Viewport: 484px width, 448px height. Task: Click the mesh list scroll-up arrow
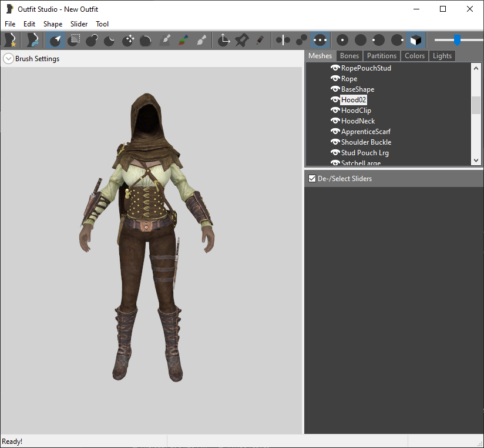pos(476,68)
